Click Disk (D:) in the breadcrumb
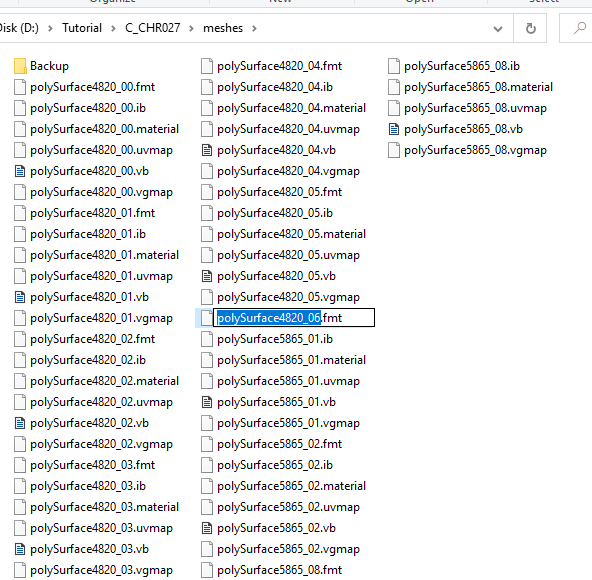The image size is (592, 580). click(19, 28)
